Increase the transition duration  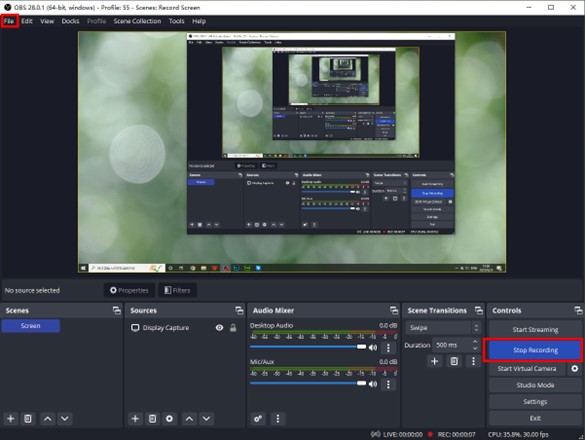point(475,341)
